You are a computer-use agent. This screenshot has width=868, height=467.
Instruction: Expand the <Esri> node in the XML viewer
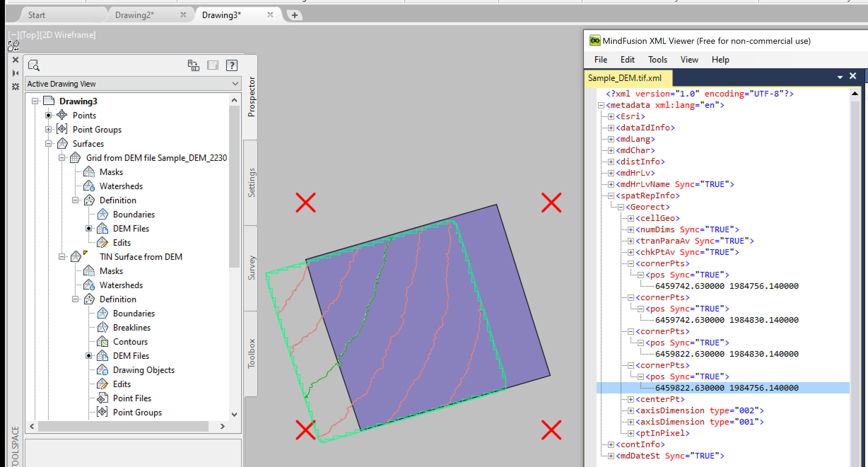point(611,116)
